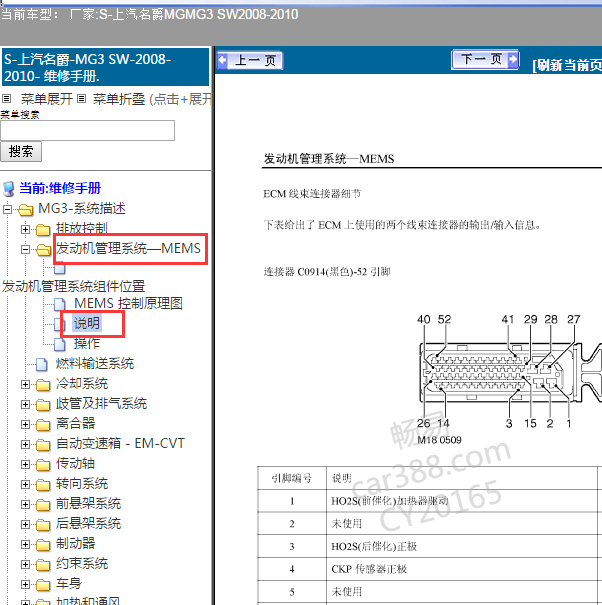
Task: Open MEMS 控制原理图 page
Action: click(x=128, y=303)
